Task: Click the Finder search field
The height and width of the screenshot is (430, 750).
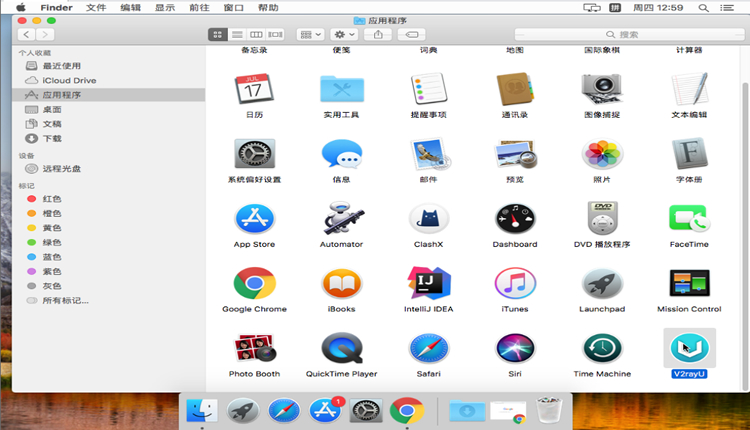Action: 630,34
